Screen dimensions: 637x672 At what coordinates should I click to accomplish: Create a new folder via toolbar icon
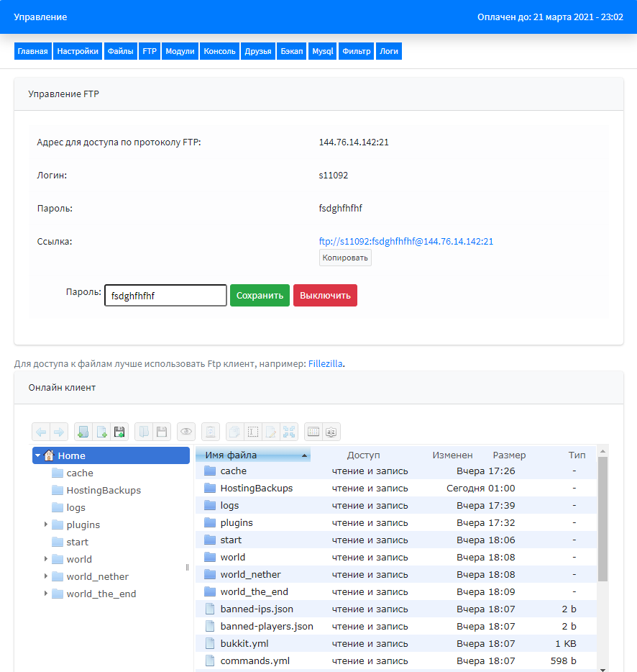coord(83,432)
